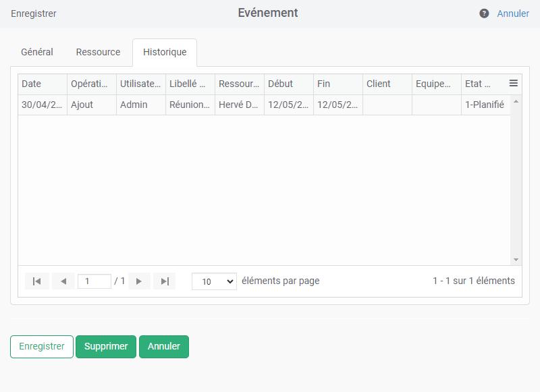Go to previous page arrow

63,281
